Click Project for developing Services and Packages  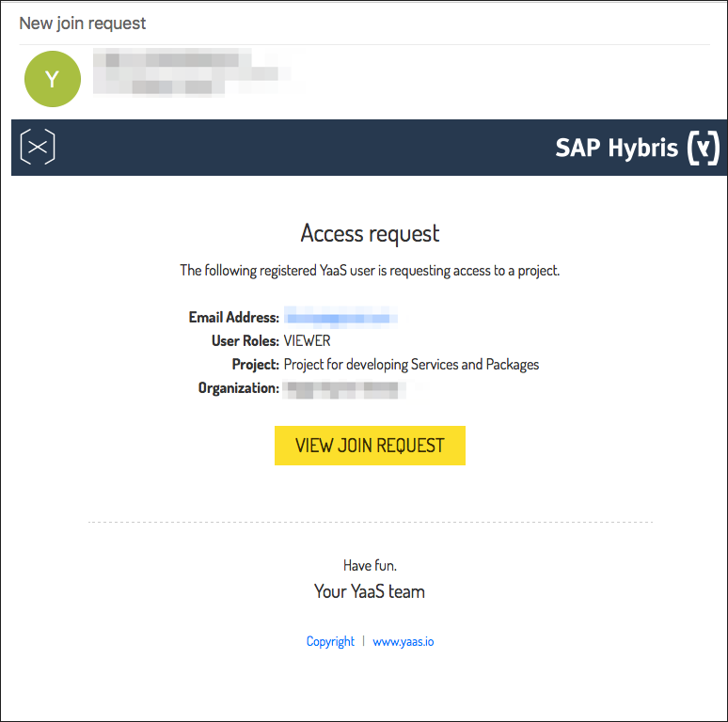[x=411, y=365]
